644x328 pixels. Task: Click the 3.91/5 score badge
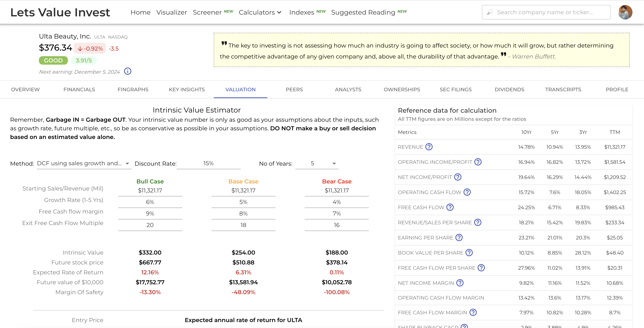coord(84,60)
